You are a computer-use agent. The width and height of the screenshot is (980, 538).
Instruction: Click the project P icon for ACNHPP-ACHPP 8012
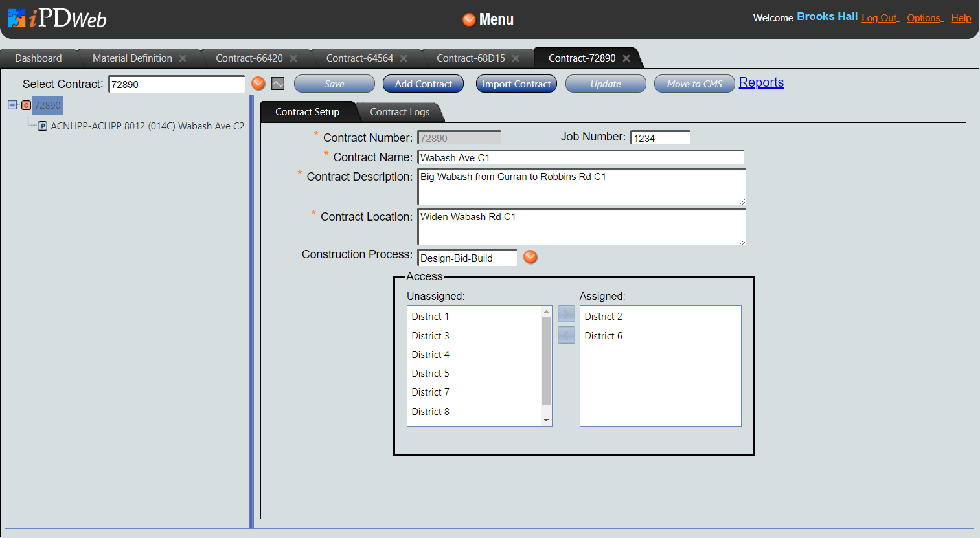[42, 126]
